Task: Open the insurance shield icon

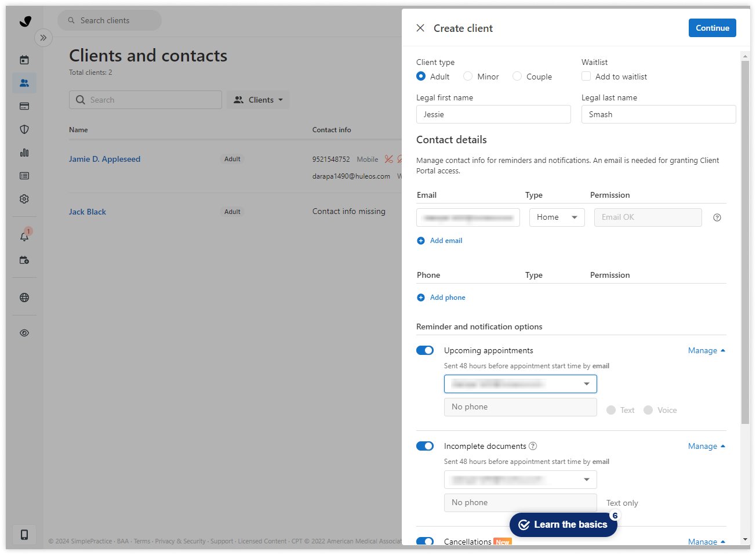Action: pyautogui.click(x=24, y=129)
